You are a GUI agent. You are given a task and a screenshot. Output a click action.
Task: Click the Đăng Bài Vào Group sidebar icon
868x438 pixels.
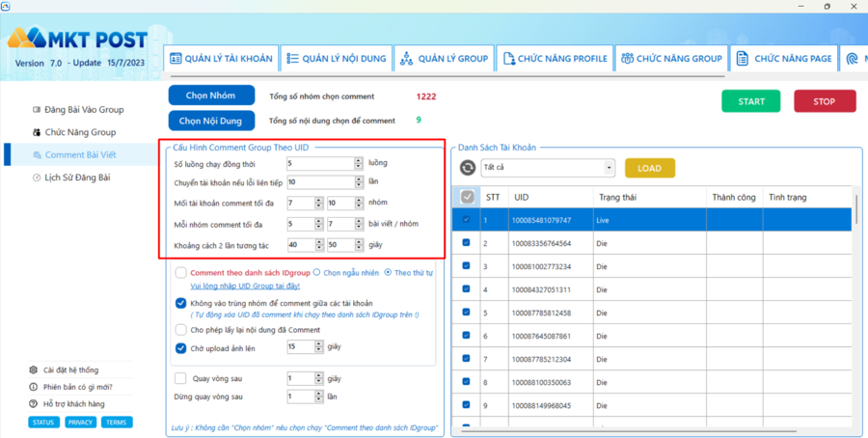click(37, 110)
